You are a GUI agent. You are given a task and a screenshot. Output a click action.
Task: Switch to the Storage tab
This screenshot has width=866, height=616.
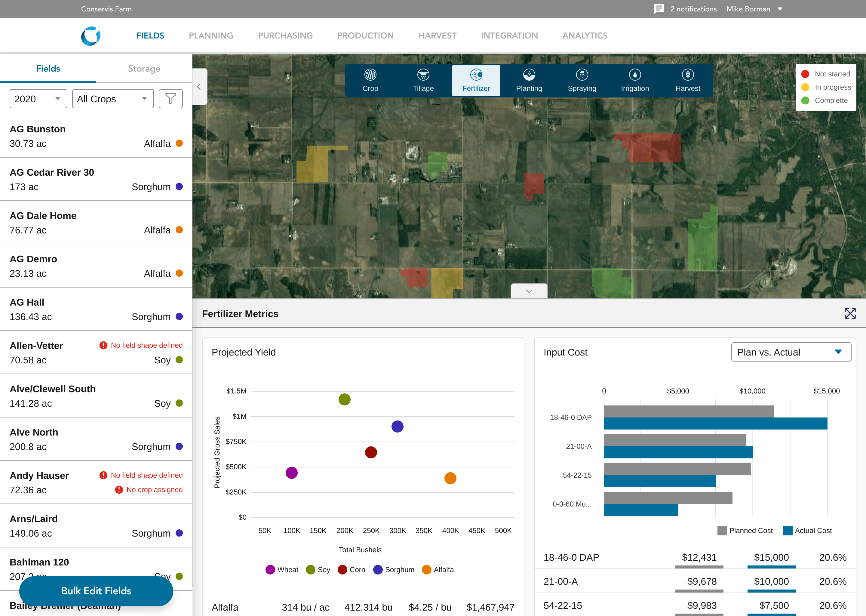pyautogui.click(x=144, y=69)
